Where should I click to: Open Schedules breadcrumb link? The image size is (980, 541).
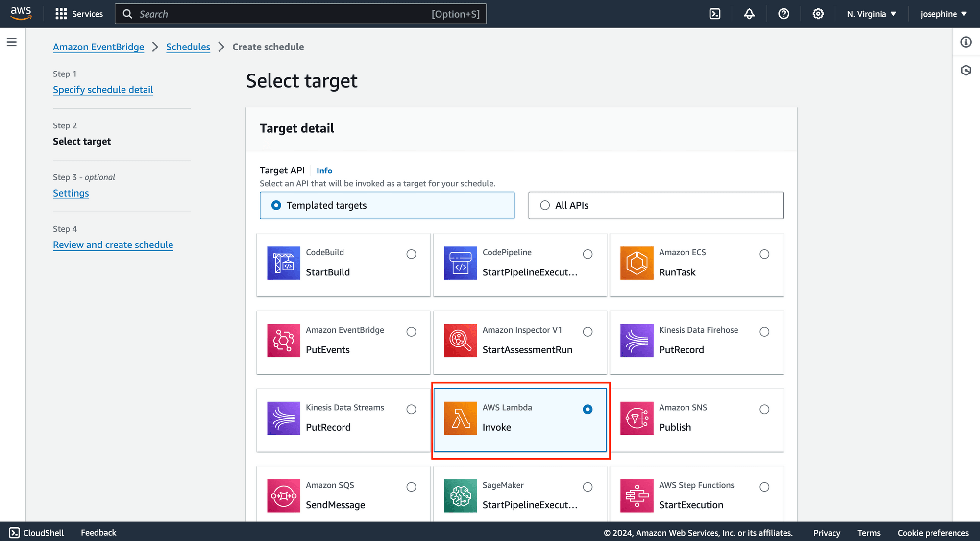(188, 47)
